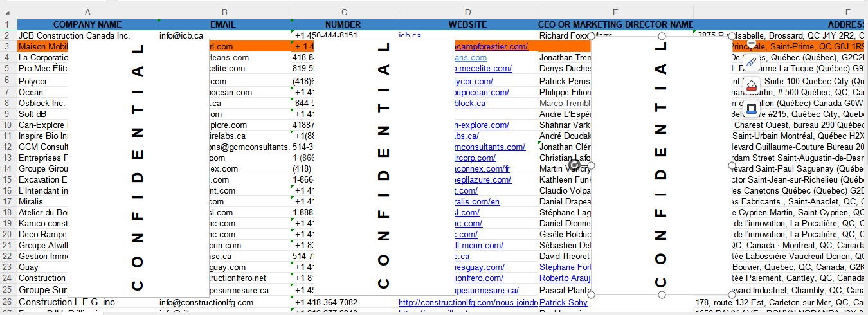
Task: Click the Claudio Volpa name cell
Action: point(564,191)
